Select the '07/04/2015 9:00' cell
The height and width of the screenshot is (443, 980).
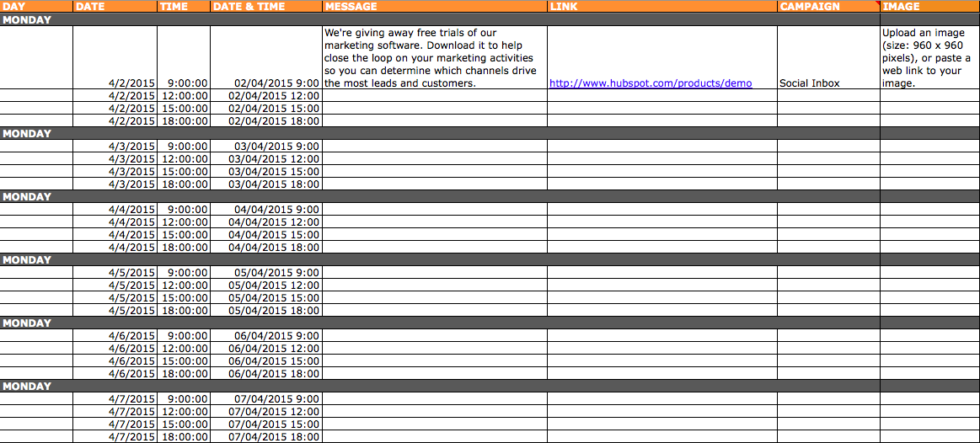point(266,398)
